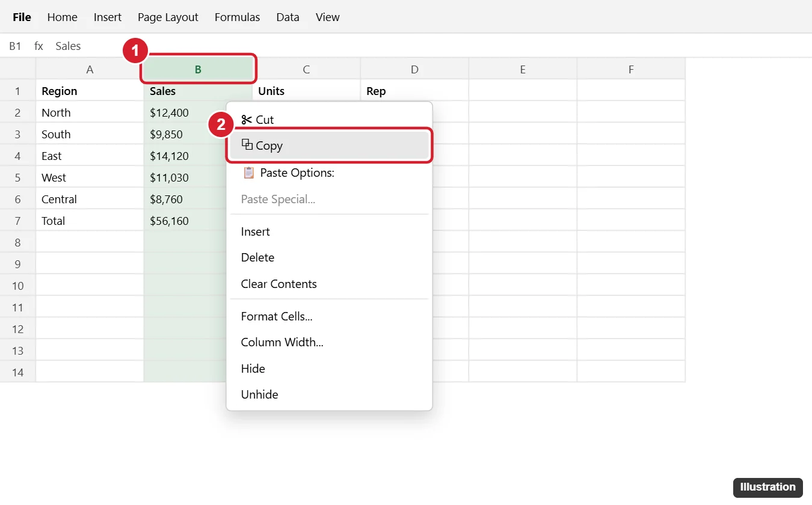Click the Sales header cell
This screenshot has width=812, height=505.
click(x=198, y=91)
